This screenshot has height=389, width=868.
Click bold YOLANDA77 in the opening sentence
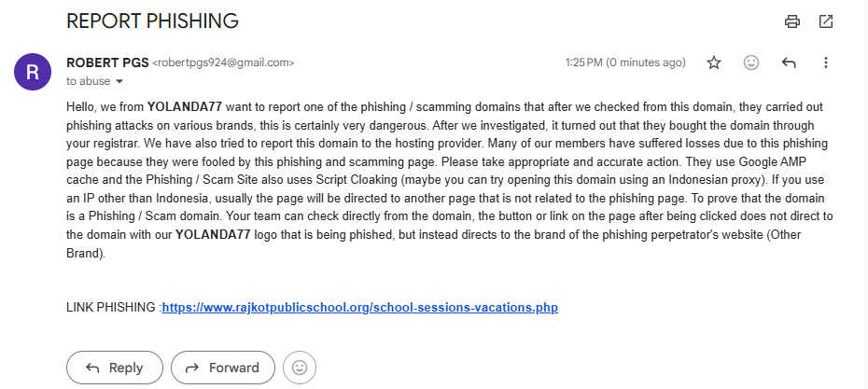[185, 106]
